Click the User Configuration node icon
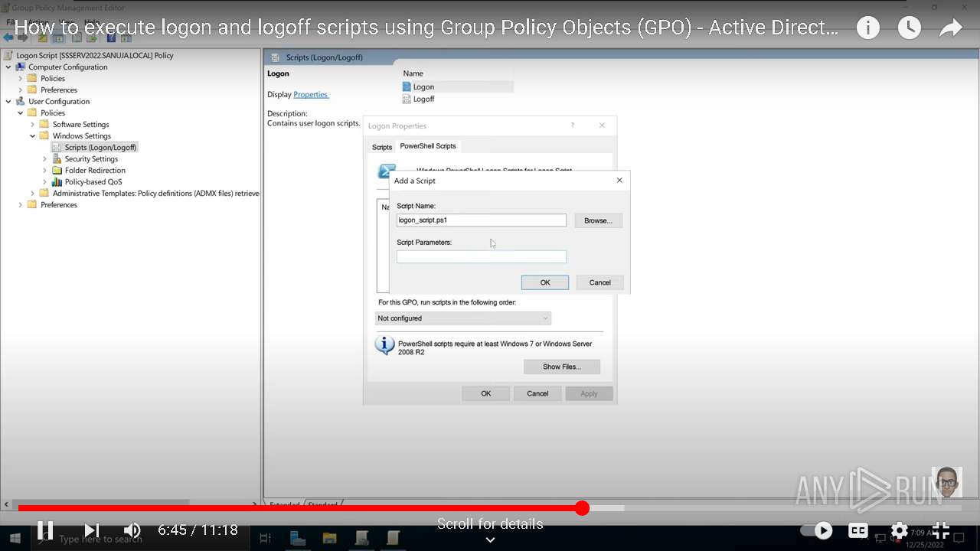The width and height of the screenshot is (980, 551). (x=21, y=101)
